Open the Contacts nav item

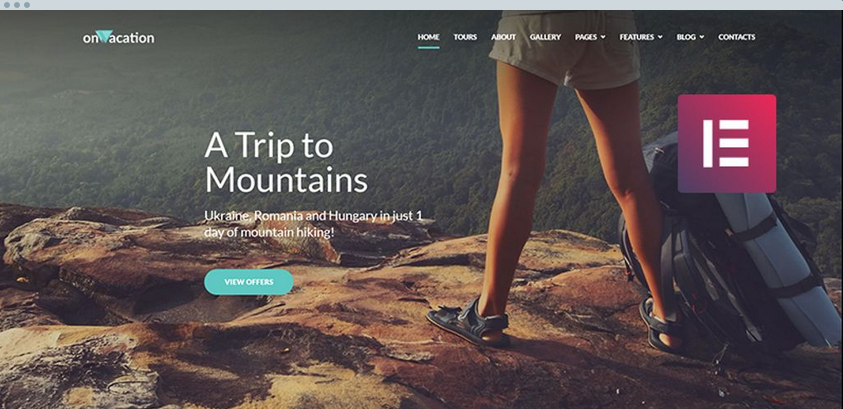737,37
